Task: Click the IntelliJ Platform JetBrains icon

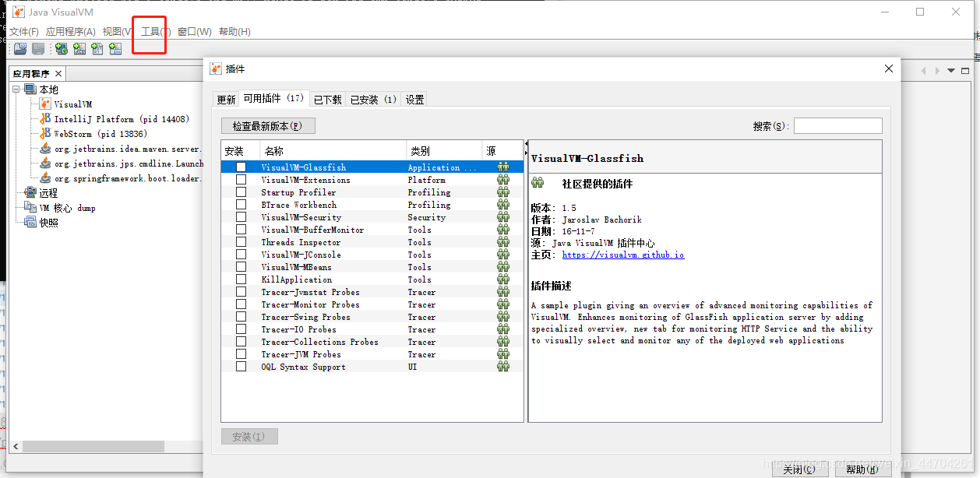Action: [x=45, y=119]
